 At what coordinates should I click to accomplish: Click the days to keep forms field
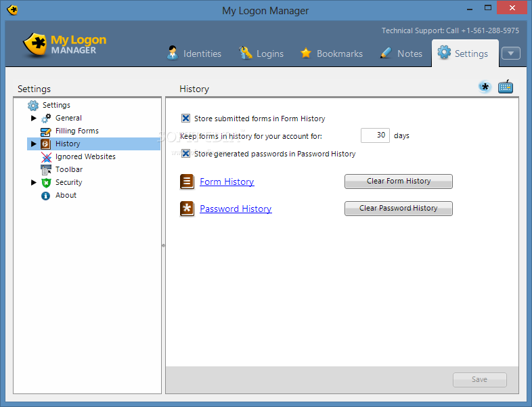coord(375,135)
